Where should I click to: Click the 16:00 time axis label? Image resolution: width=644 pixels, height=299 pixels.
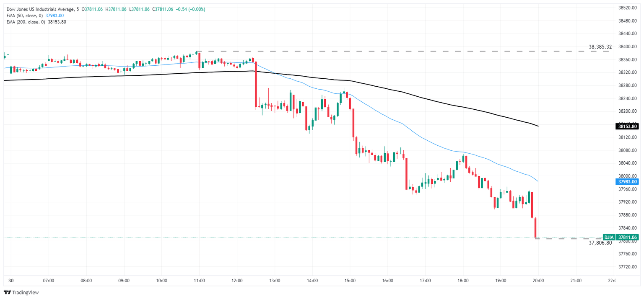387,281
